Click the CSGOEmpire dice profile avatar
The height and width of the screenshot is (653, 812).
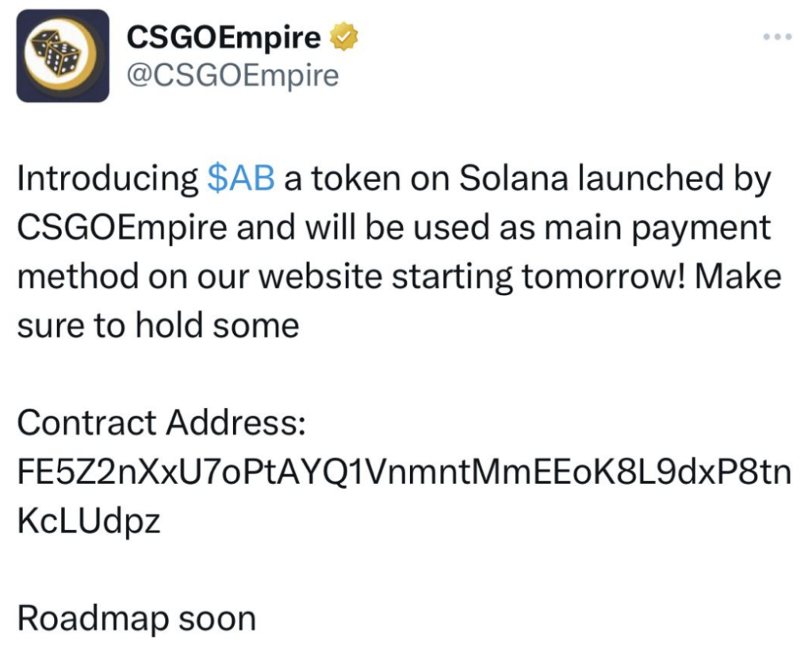63,56
